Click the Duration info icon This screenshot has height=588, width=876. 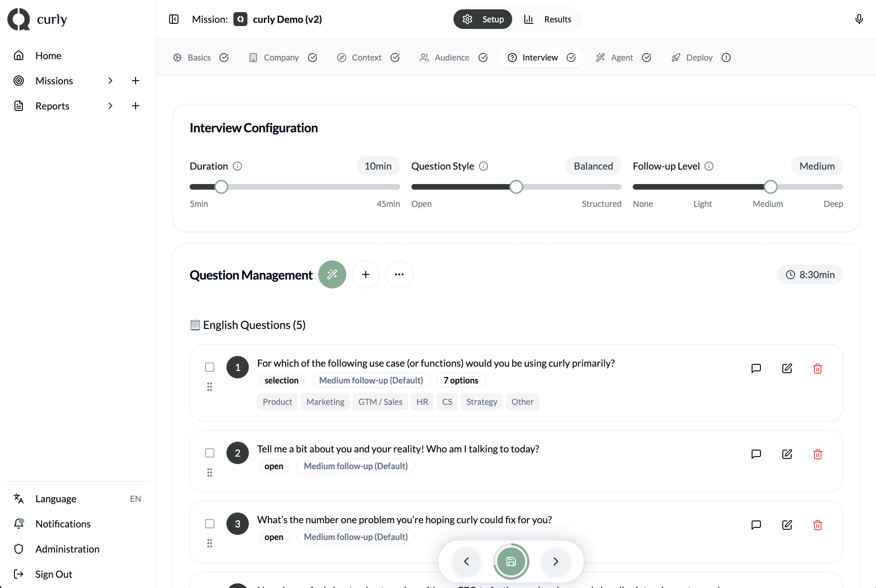tap(238, 166)
